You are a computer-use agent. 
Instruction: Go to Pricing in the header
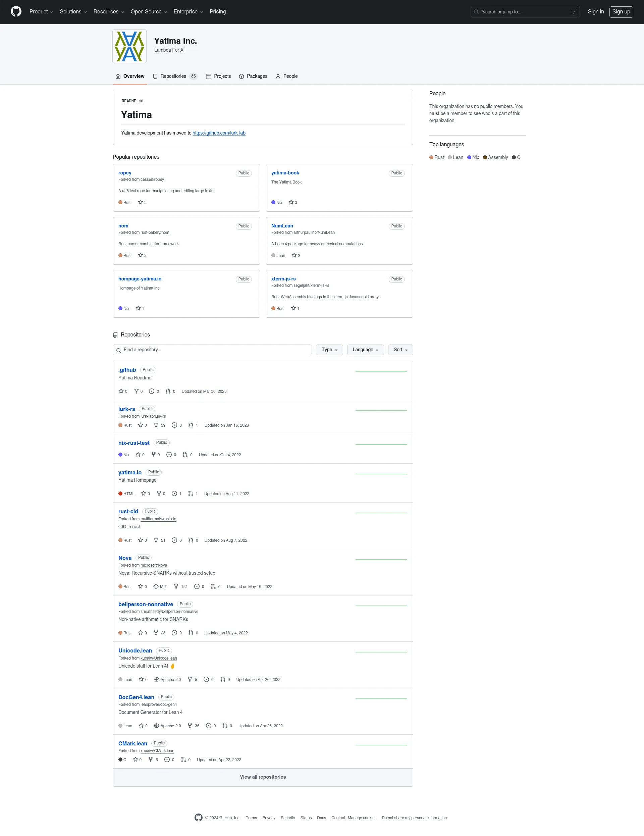pos(218,11)
